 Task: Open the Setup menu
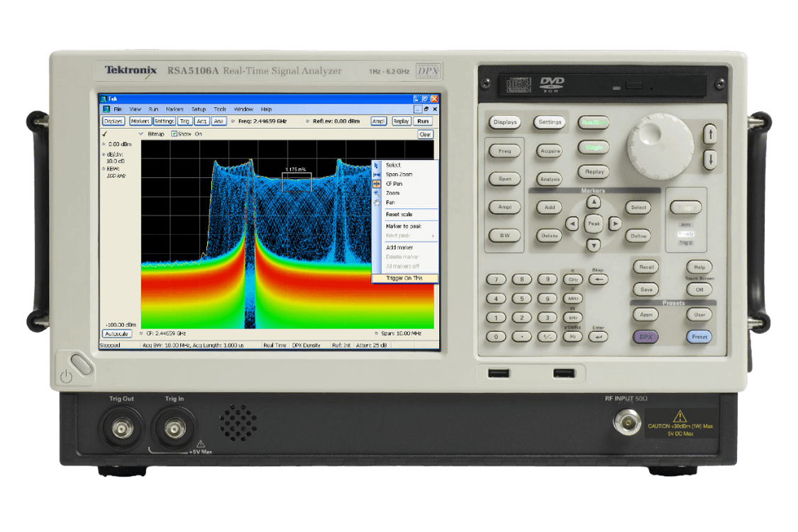(199, 109)
